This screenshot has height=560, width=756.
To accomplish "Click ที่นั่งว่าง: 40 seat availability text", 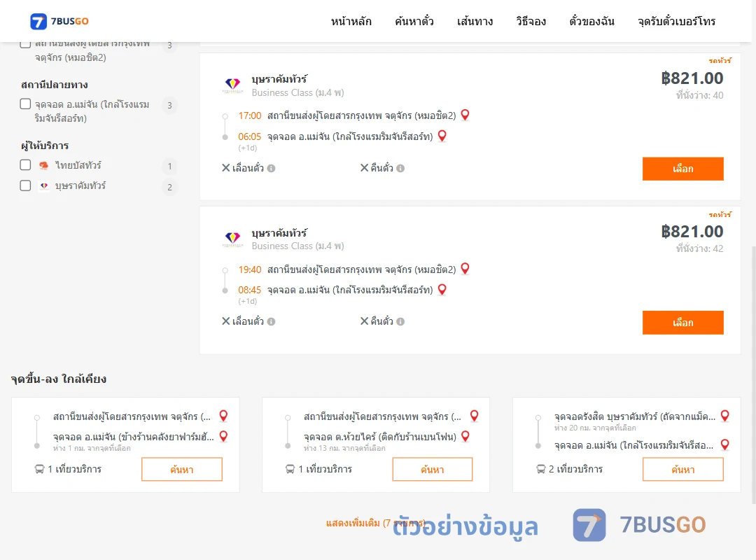I will pos(699,95).
